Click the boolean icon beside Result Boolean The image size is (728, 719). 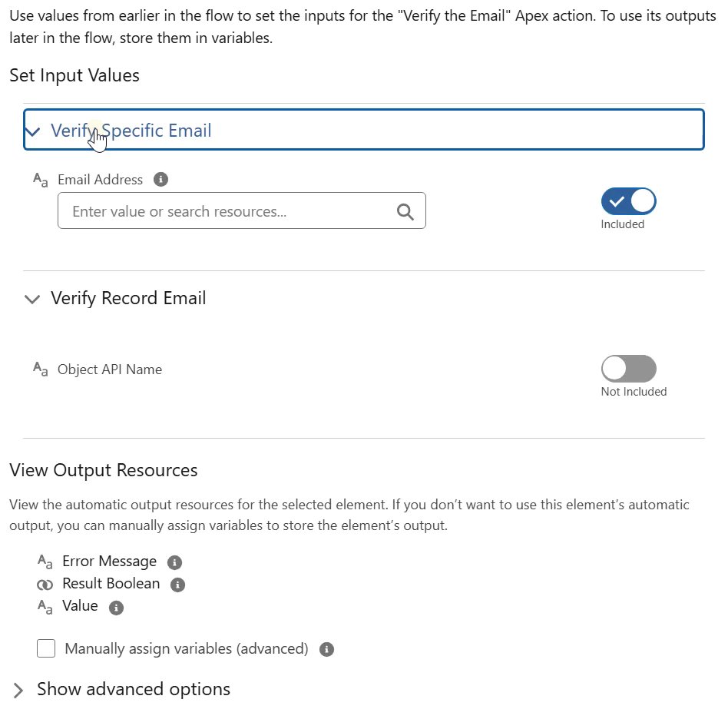[45, 585]
